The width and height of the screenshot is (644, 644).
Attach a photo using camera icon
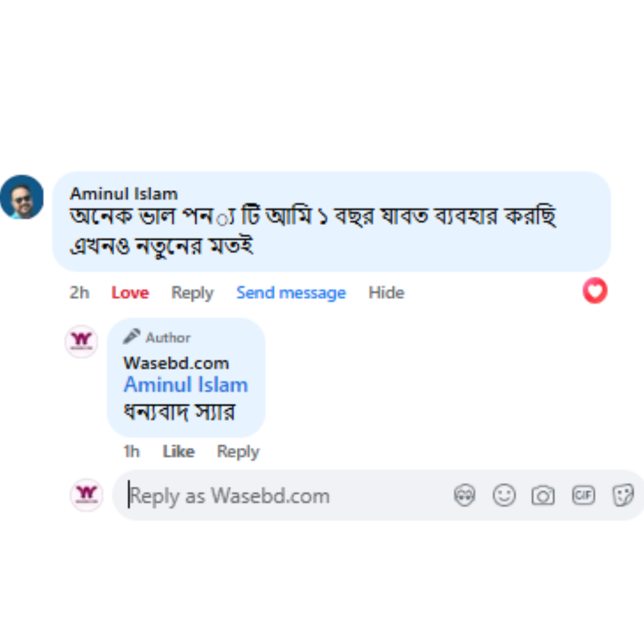tap(543, 496)
